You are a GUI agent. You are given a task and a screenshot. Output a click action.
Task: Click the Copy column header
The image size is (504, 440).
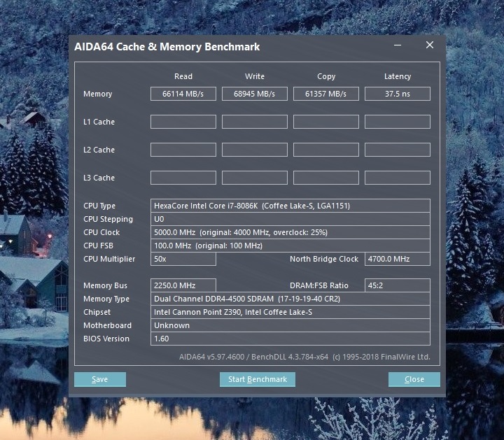coord(326,76)
